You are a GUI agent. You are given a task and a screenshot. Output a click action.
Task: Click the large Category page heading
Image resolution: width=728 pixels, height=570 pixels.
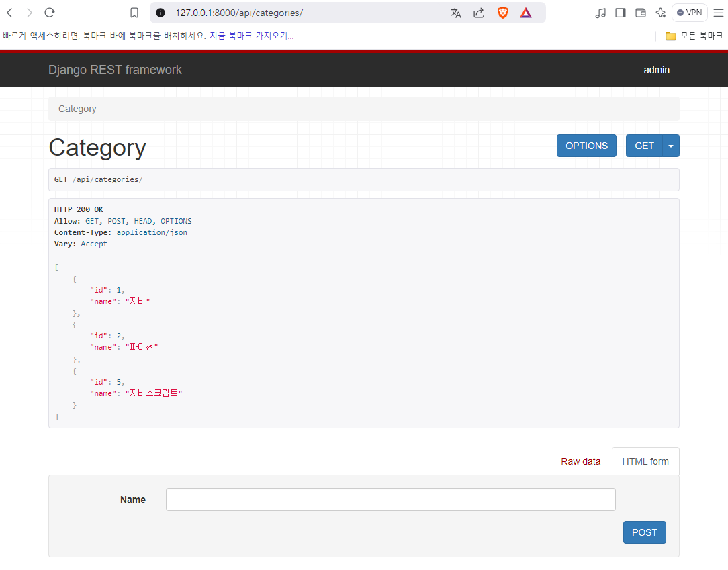coord(97,148)
